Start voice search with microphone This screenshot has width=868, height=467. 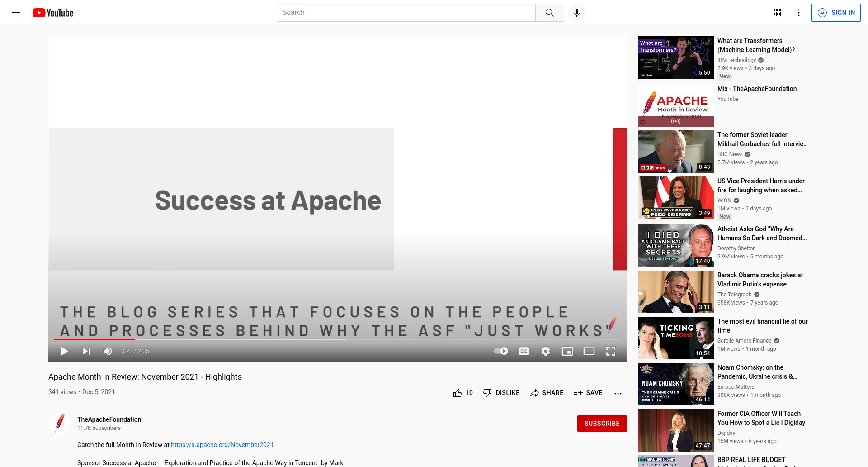coord(576,13)
